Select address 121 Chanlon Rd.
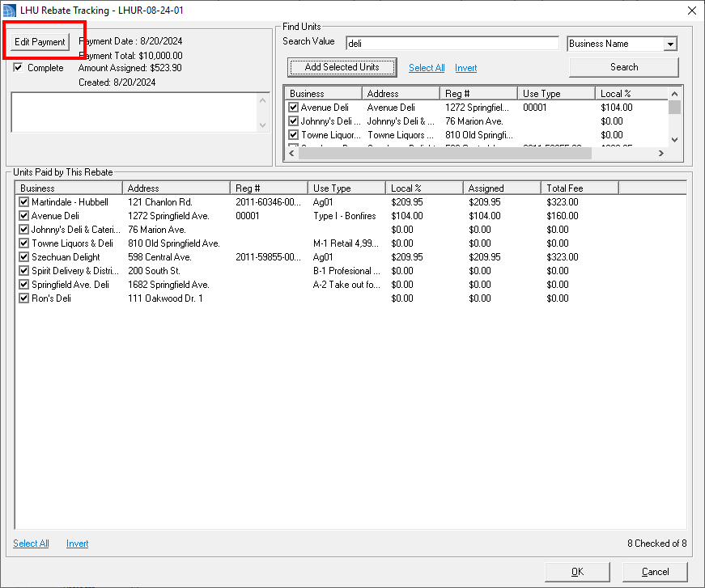Image resolution: width=705 pixels, height=588 pixels. (x=160, y=202)
